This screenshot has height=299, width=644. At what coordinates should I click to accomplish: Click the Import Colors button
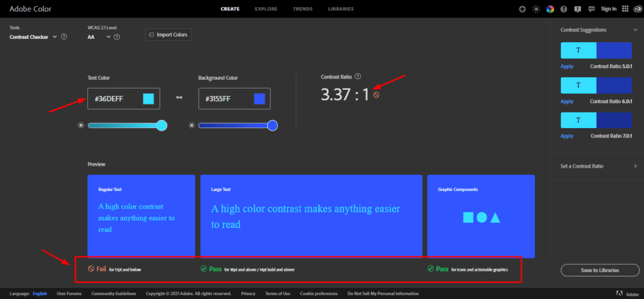click(x=169, y=35)
